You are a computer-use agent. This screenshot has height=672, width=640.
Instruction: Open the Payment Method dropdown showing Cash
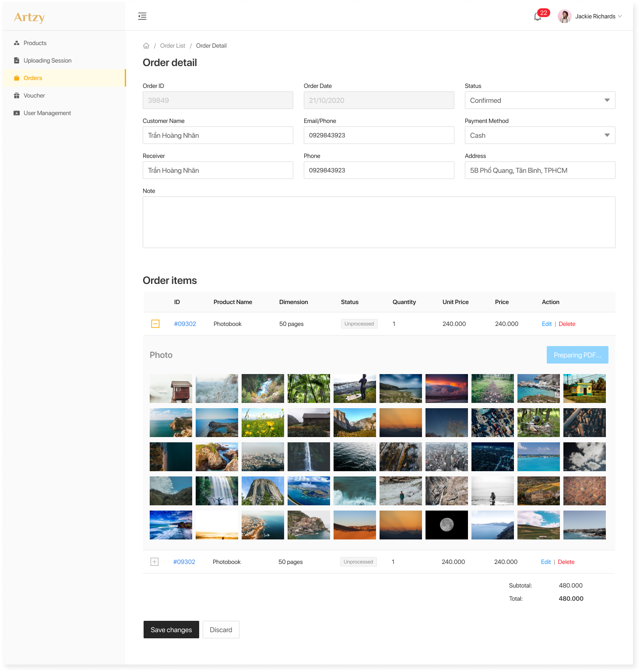pyautogui.click(x=540, y=135)
